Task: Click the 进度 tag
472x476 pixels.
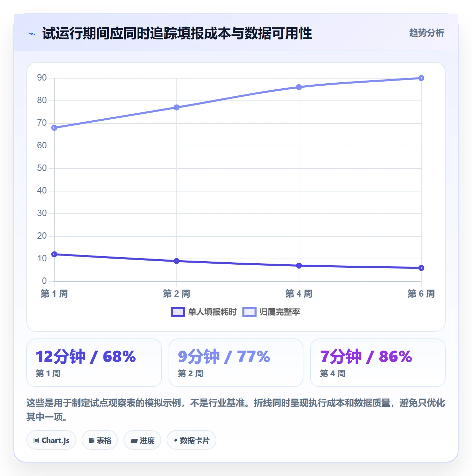Action: point(142,440)
